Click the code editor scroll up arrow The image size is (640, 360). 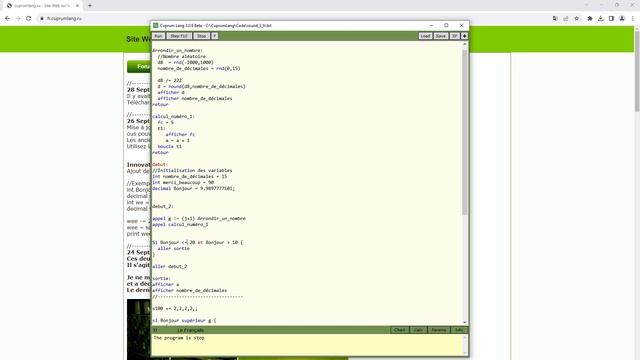pyautogui.click(x=464, y=44)
